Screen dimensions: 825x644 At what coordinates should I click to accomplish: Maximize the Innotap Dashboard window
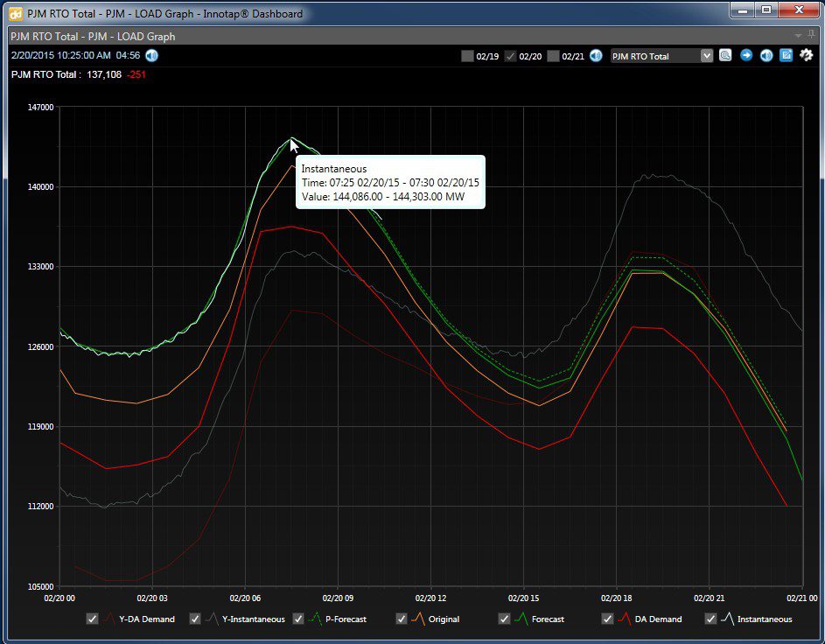pyautogui.click(x=766, y=10)
